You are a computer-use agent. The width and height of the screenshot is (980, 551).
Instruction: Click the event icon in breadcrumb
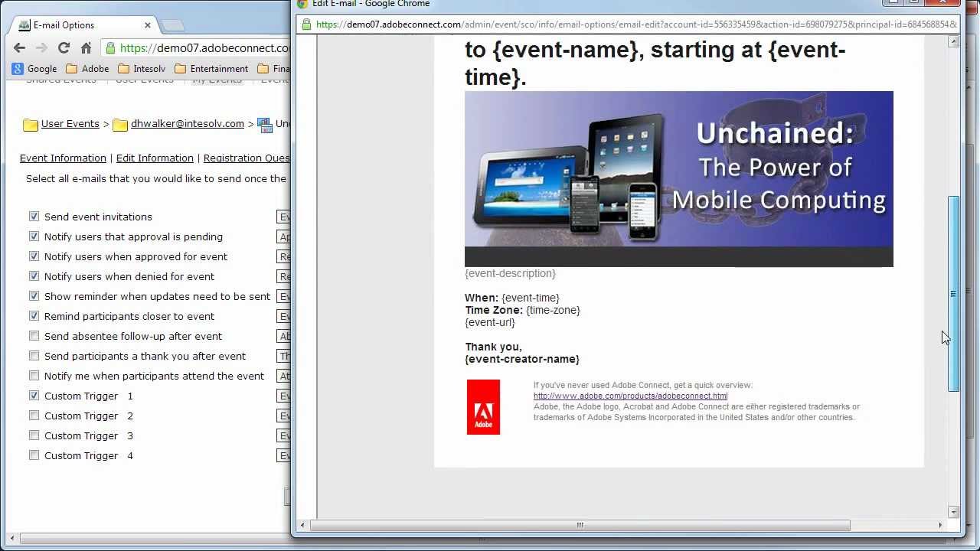click(x=265, y=125)
